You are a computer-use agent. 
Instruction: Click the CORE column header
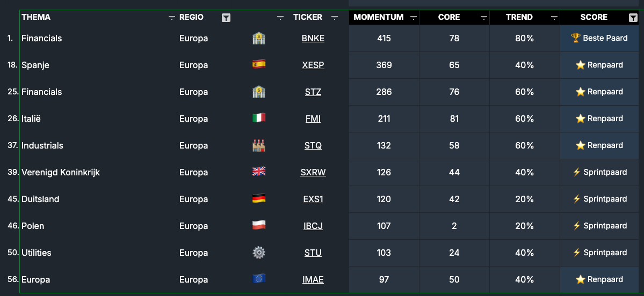tap(449, 17)
